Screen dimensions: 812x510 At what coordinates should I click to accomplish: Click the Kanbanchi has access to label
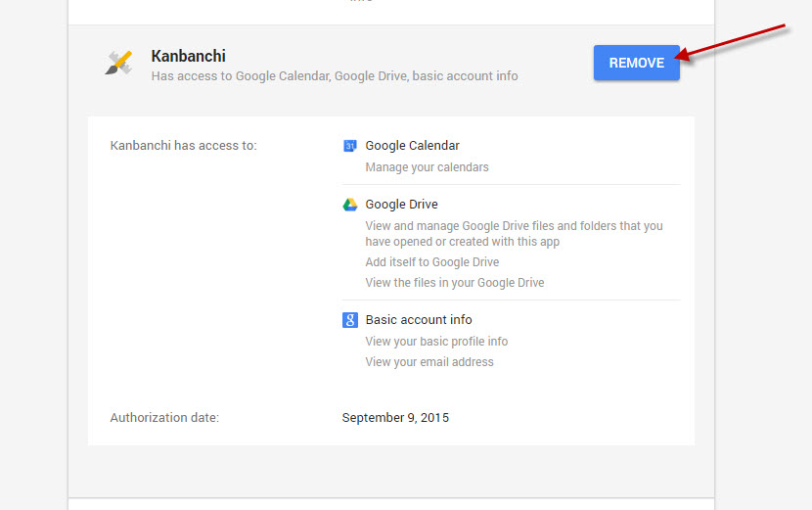183,146
